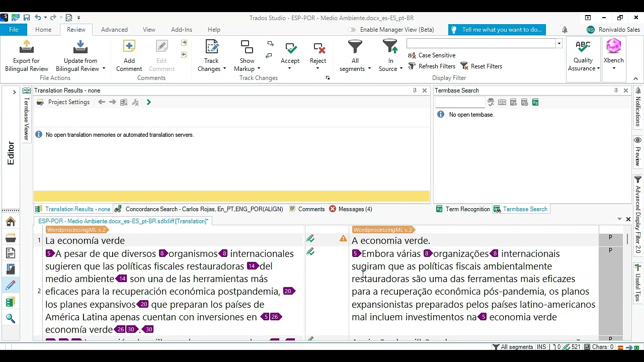
Task: Click Update from Bilingual Review icon
Action: 80,47
